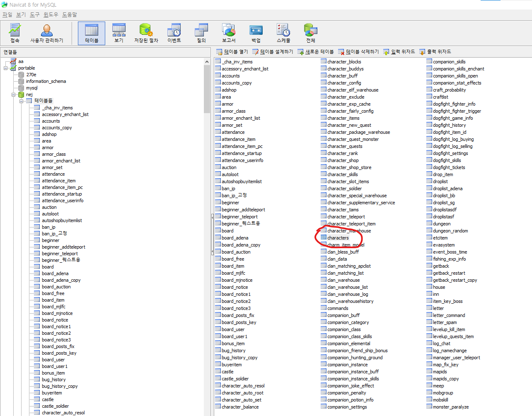Click the 테이블 열기 button
The height and width of the screenshot is (416, 532).
point(232,52)
